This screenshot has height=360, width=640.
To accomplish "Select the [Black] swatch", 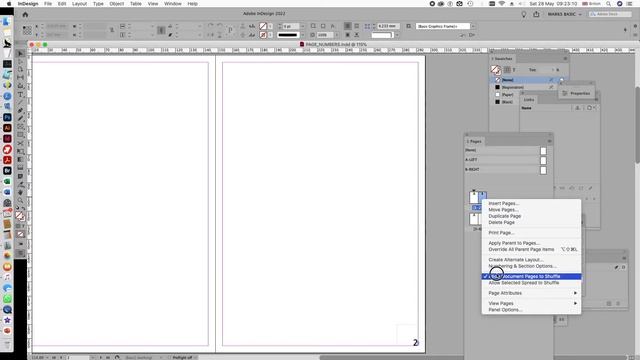I will pyautogui.click(x=504, y=102).
